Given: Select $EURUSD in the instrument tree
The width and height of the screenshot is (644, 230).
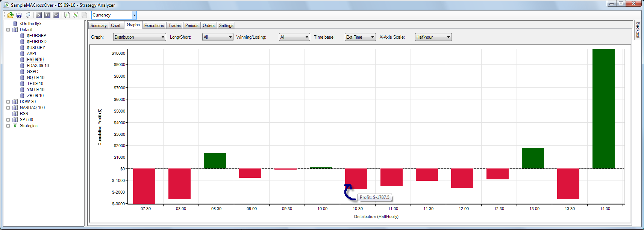Looking at the screenshot, I should pos(37,42).
